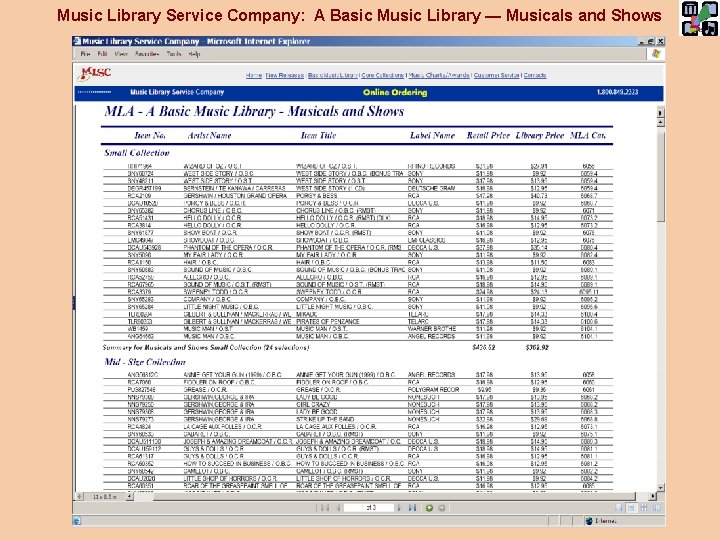Click the Home link in site navigation
This screenshot has height=540, width=720.
tap(253, 75)
